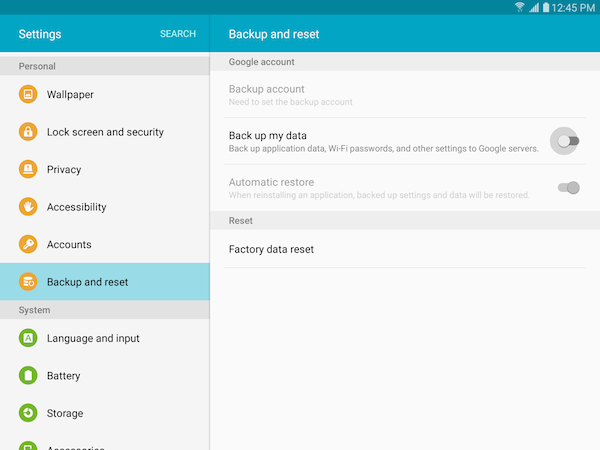Open Lock screen and security settings

click(x=105, y=132)
